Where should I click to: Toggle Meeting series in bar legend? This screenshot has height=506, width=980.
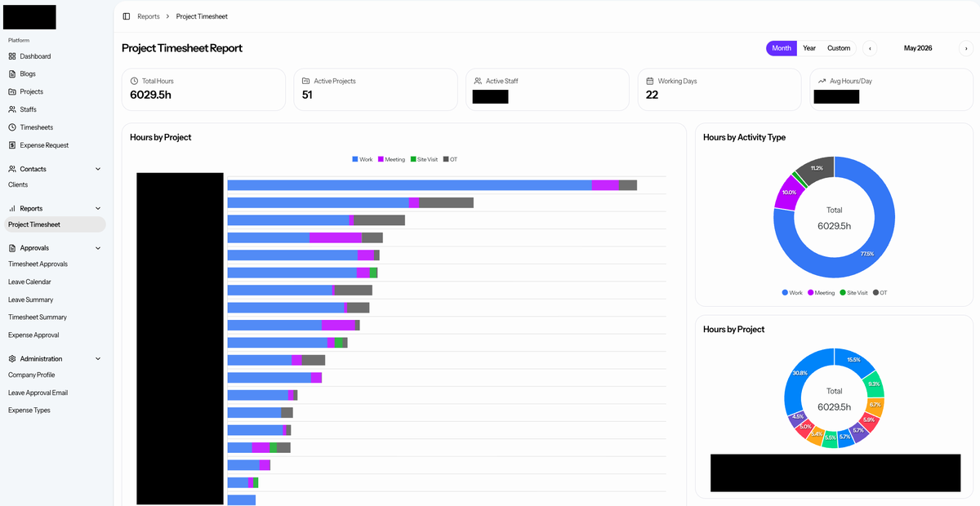pos(391,159)
